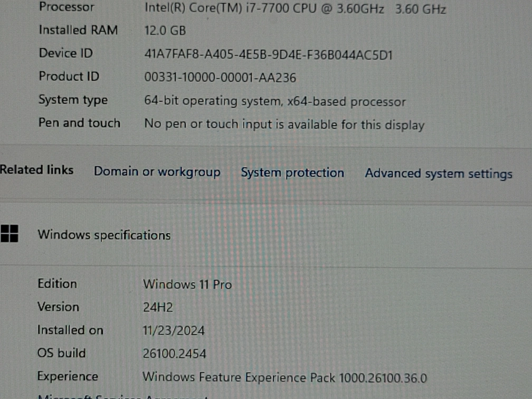Select the Processor label
Screen dimensions: 532x399
tap(66, 7)
